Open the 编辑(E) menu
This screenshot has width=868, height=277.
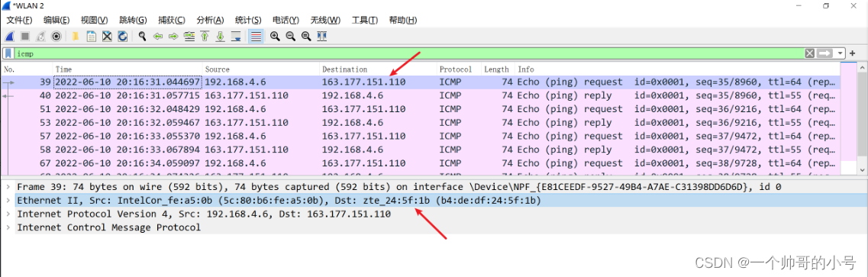pyautogui.click(x=56, y=21)
